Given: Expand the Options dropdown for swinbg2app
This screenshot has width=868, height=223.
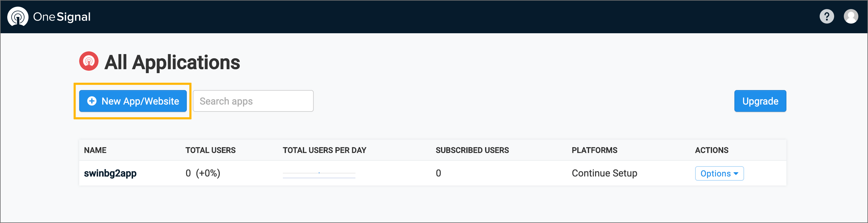Looking at the screenshot, I should [719, 173].
